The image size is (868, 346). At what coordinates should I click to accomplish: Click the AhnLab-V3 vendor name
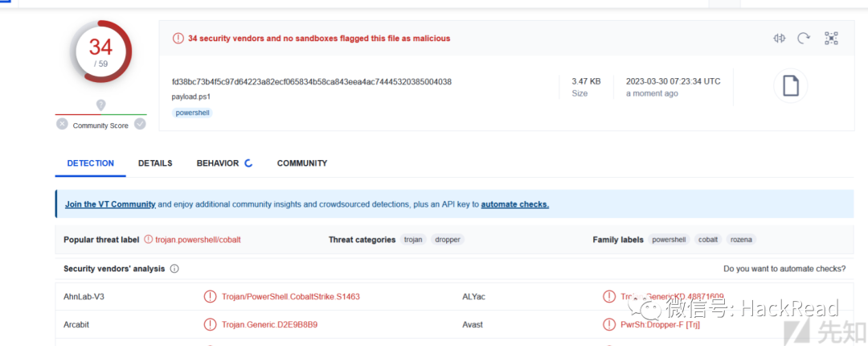(x=84, y=297)
